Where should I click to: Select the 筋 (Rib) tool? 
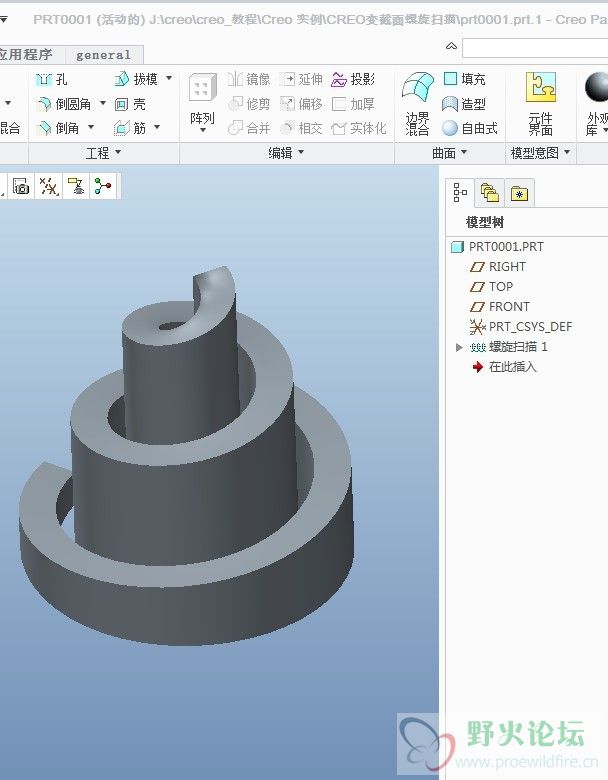point(130,128)
